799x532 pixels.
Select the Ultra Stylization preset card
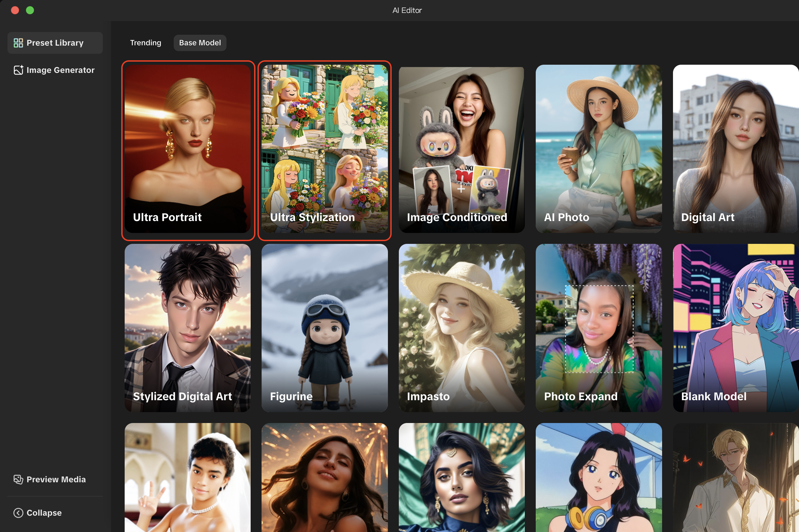pyautogui.click(x=325, y=149)
